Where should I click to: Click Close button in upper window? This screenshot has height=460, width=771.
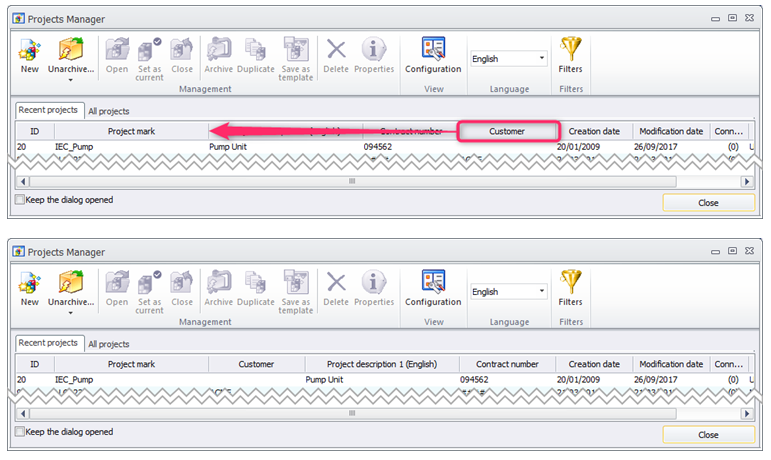[x=709, y=202]
